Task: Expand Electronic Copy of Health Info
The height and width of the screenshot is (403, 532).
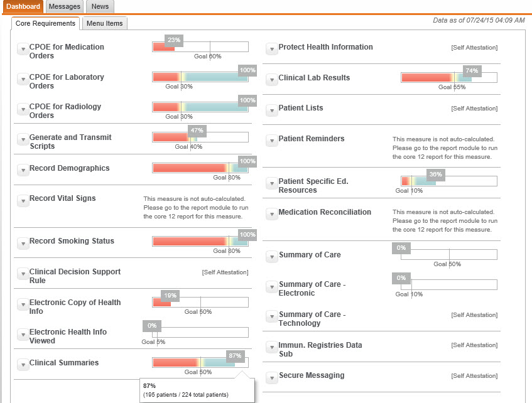Action: 23,303
